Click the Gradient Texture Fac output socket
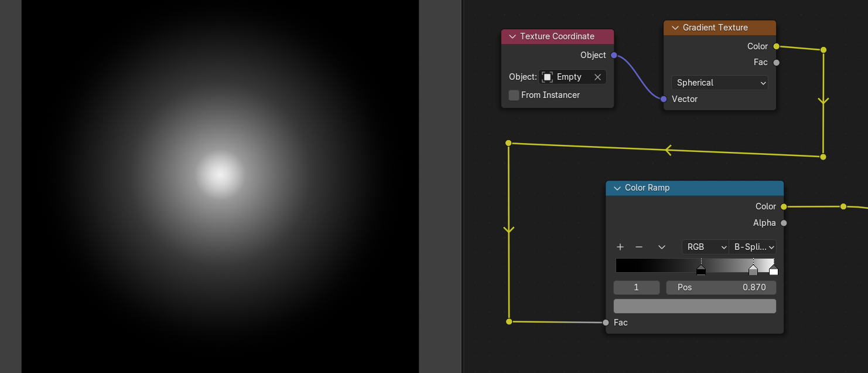 pos(776,63)
